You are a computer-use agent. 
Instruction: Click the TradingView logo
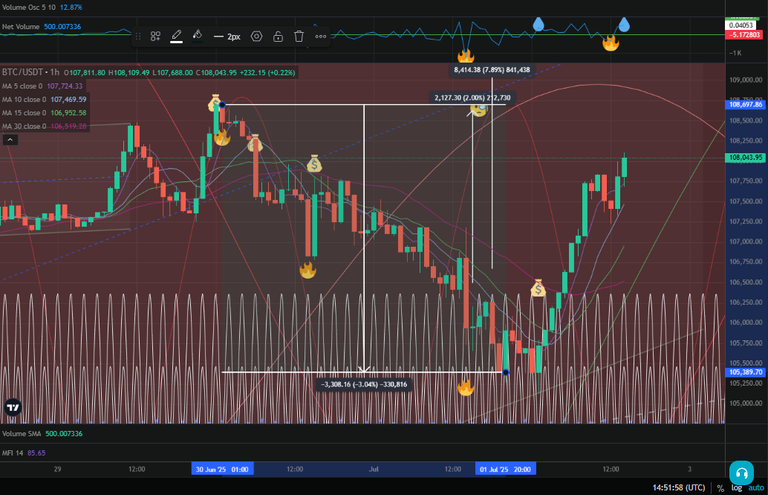[13, 407]
